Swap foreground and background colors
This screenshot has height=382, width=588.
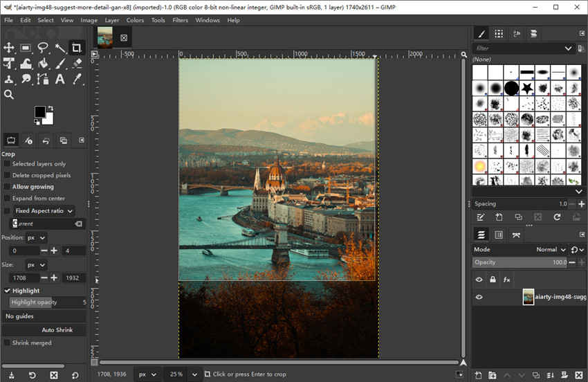(50, 109)
